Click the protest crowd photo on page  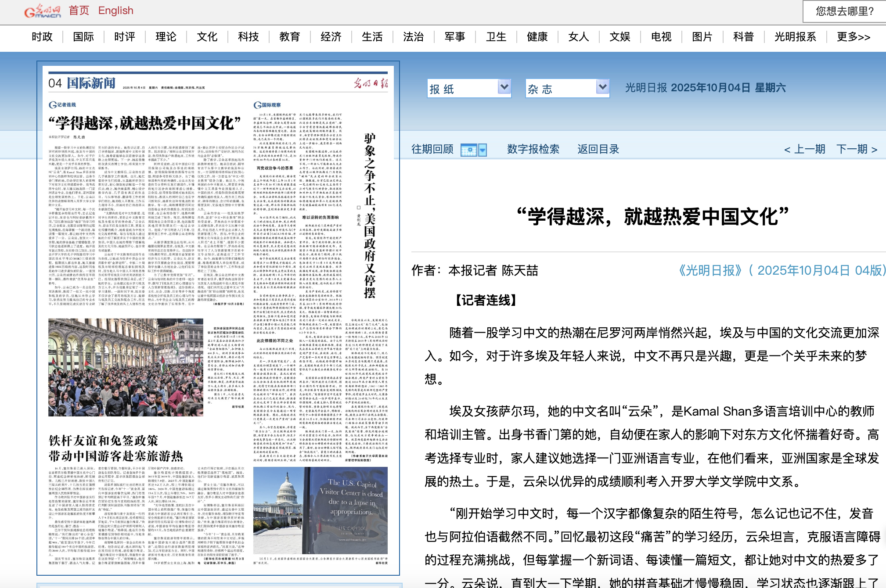(x=126, y=367)
